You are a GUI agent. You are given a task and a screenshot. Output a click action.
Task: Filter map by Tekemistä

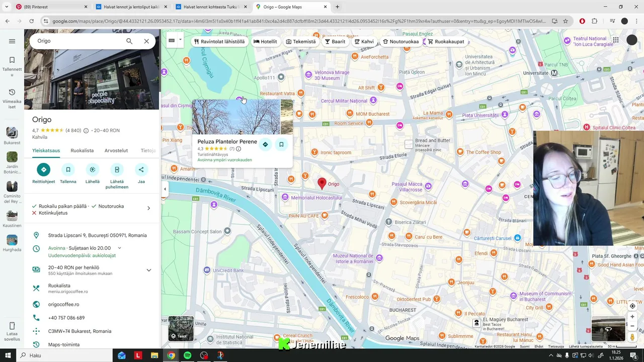301,42
